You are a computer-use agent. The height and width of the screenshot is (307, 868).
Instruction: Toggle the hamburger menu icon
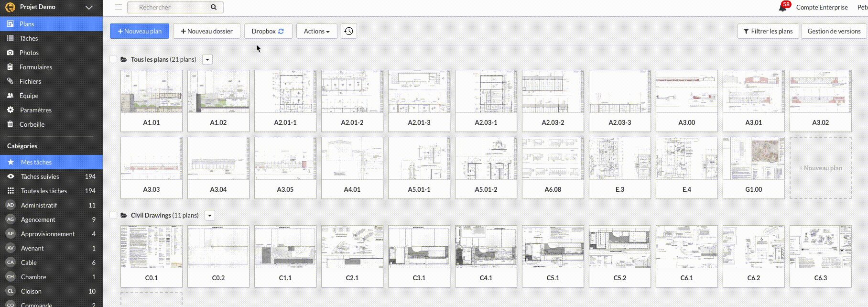coord(118,7)
